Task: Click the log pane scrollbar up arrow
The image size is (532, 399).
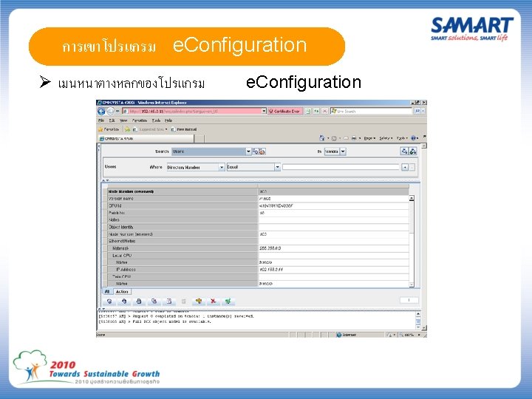Action: pyautogui.click(x=418, y=314)
